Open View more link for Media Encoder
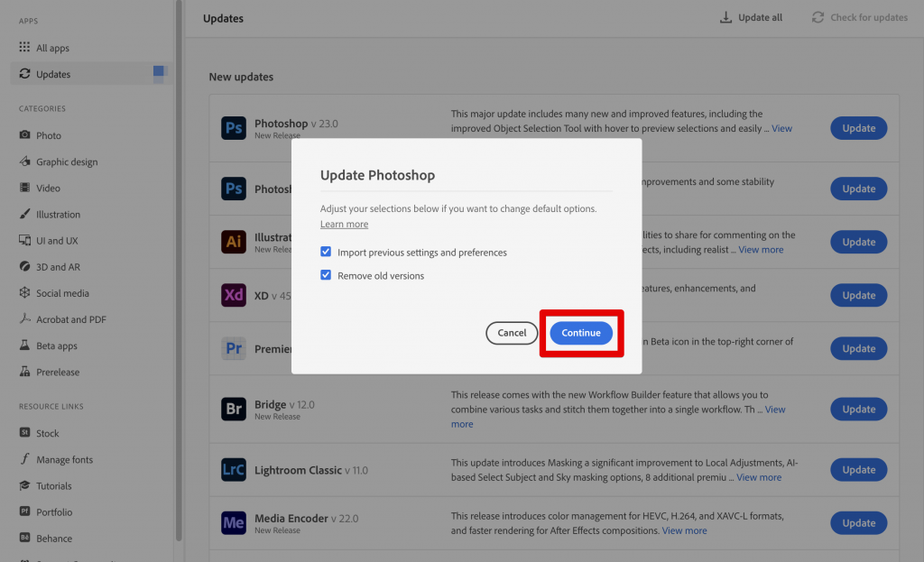Viewport: 924px width, 562px height. 684,530
